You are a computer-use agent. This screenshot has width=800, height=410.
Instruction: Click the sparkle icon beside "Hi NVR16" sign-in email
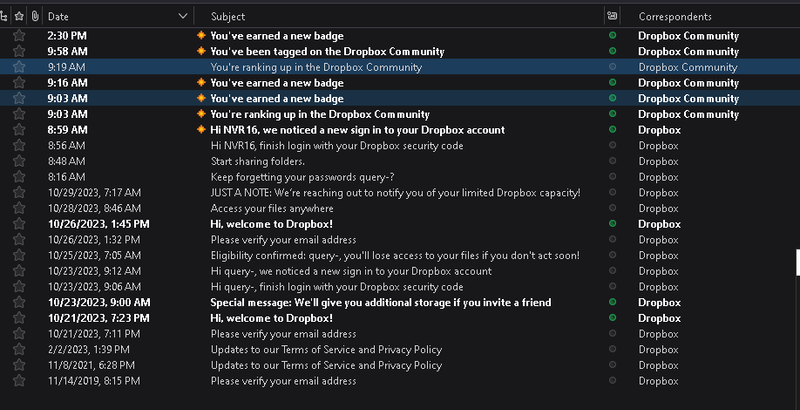201,129
